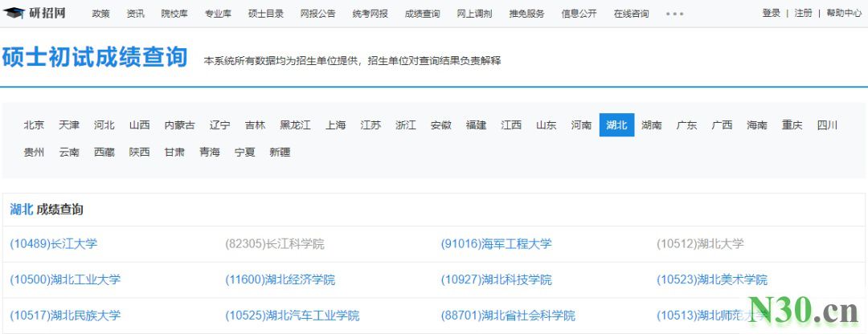Choose 上海 in the province list
Viewport: 868px width, 334px height.
335,125
